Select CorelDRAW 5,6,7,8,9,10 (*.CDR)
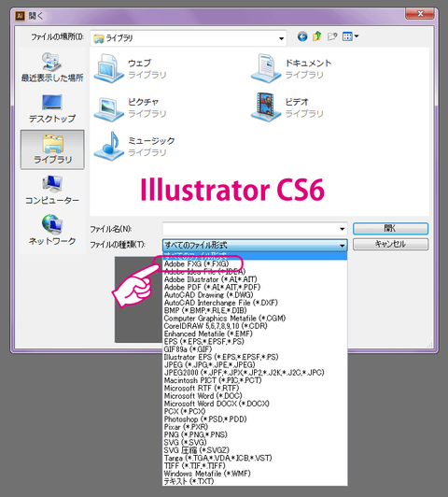 255,326
